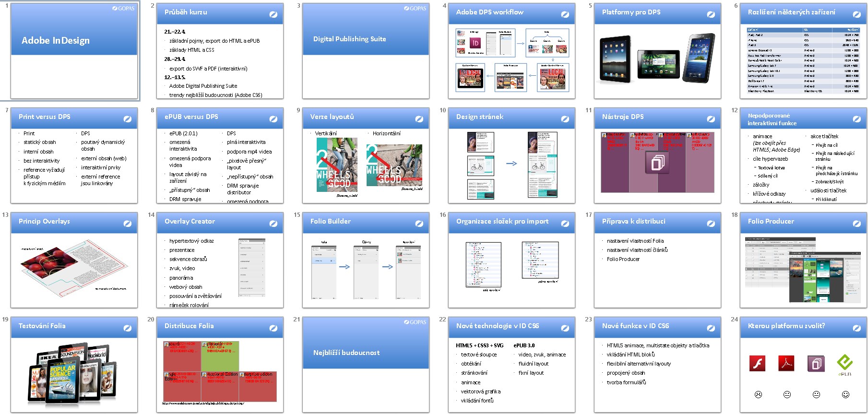
Task: Click the round logo in the Print versus DPS header
Action: point(127,119)
